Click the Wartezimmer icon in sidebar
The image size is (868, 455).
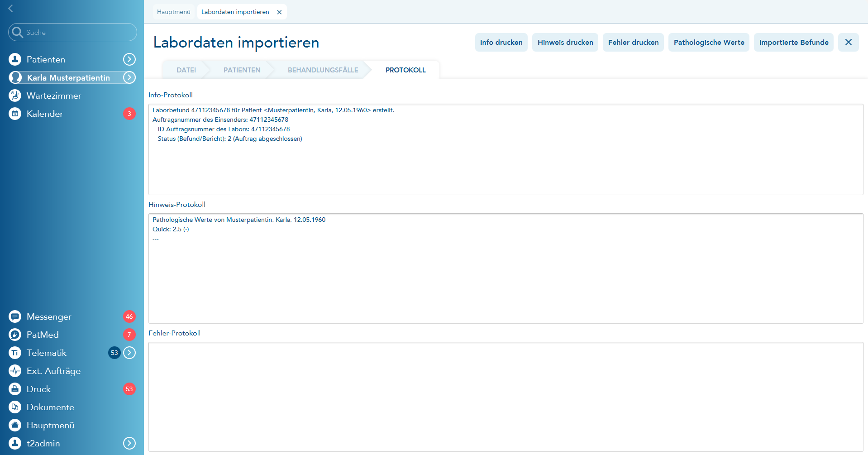15,96
